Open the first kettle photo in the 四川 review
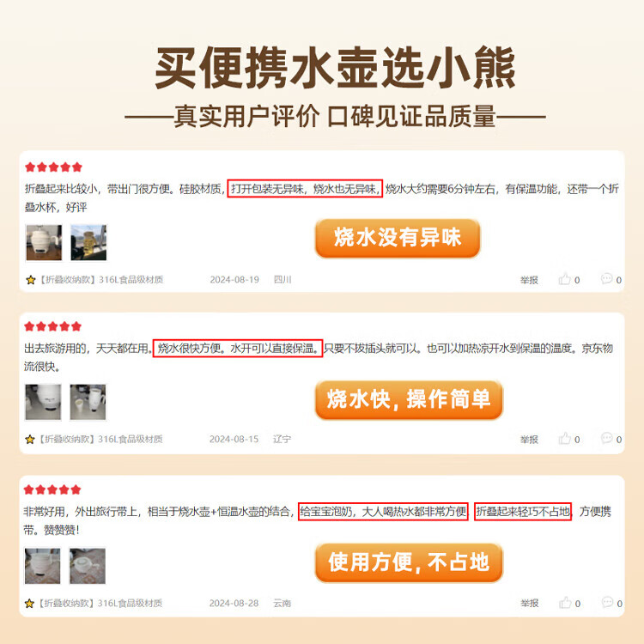Viewport: 644px width, 644px height. point(44,242)
